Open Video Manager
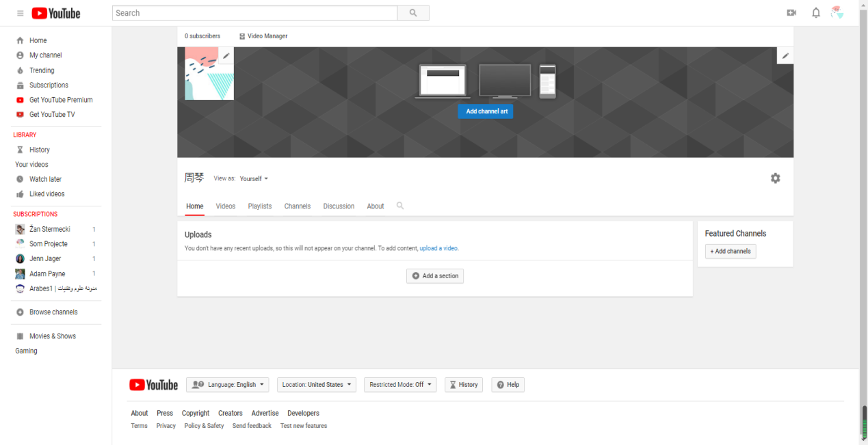Screen dimensions: 868x445 click(263, 36)
